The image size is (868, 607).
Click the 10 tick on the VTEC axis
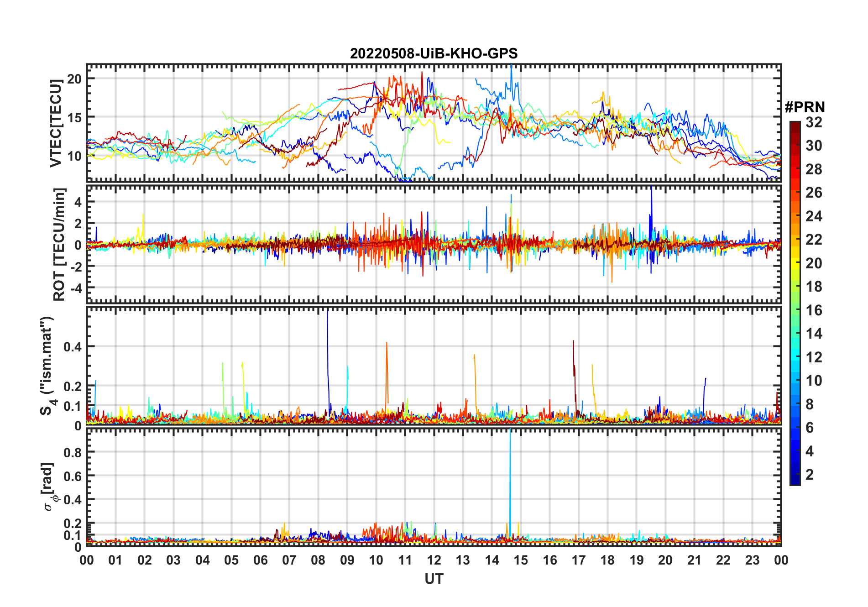[x=74, y=156]
